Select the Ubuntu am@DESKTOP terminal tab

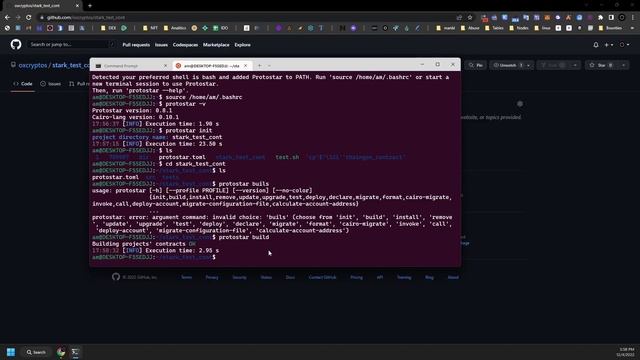[211, 66]
